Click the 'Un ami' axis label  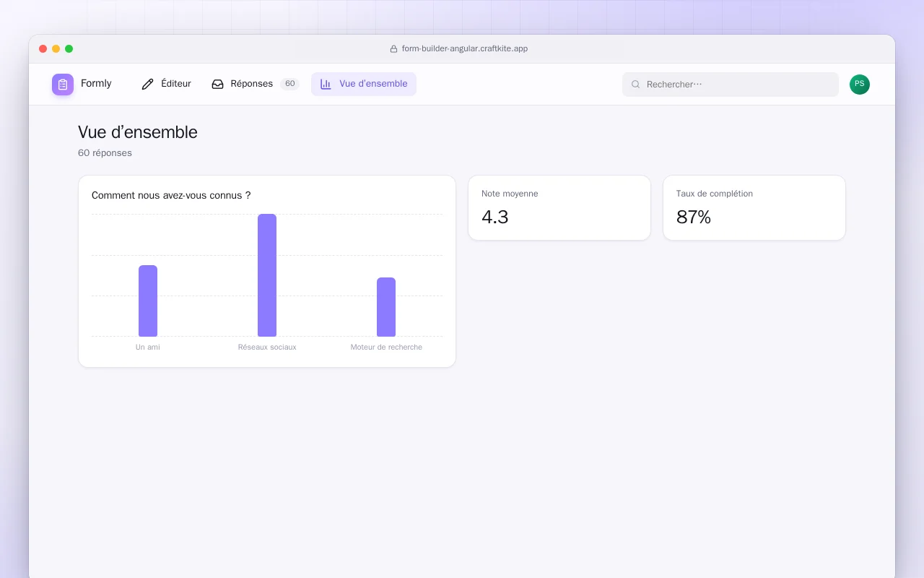point(148,347)
